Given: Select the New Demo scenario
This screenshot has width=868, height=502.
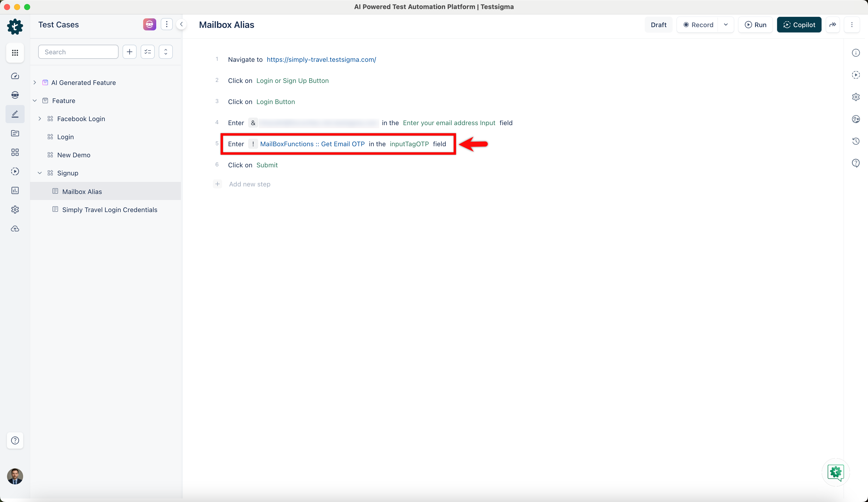Looking at the screenshot, I should click(x=74, y=155).
